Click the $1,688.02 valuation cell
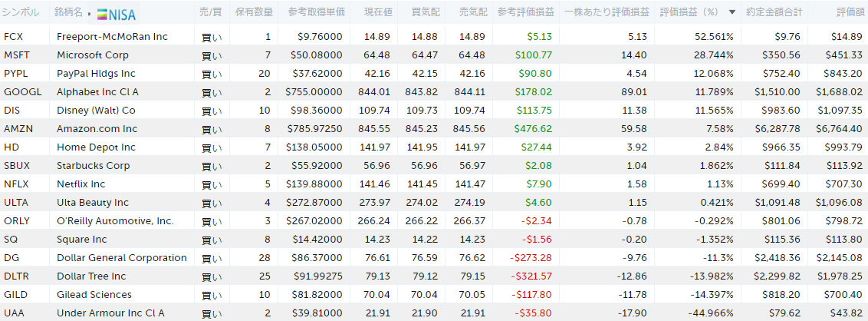This screenshot has width=868, height=321. tap(839, 92)
